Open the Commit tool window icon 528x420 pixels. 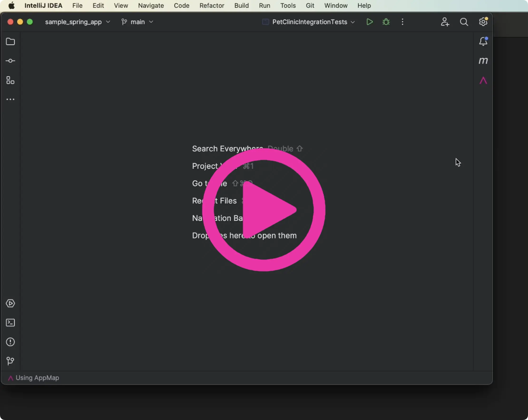coord(10,61)
